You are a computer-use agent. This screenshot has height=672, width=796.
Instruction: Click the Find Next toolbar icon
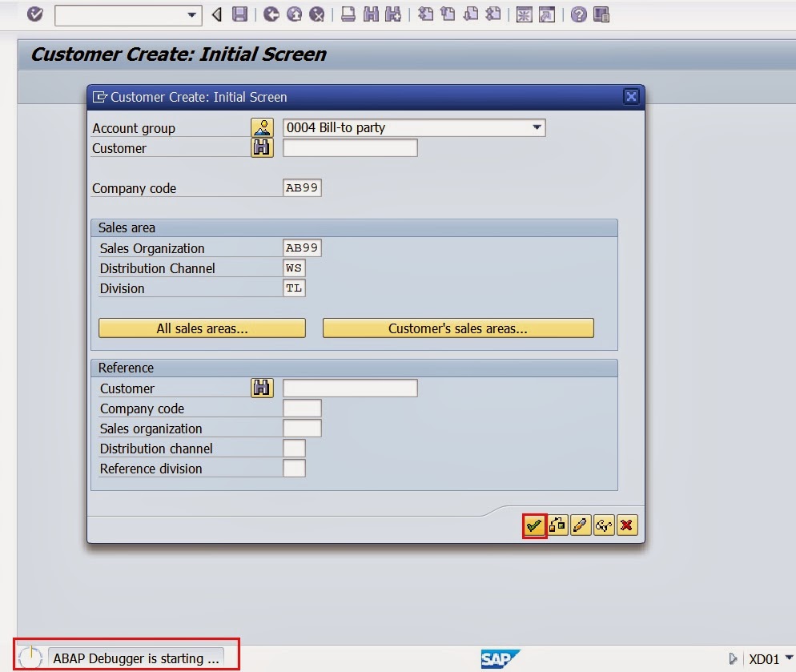[x=393, y=14]
